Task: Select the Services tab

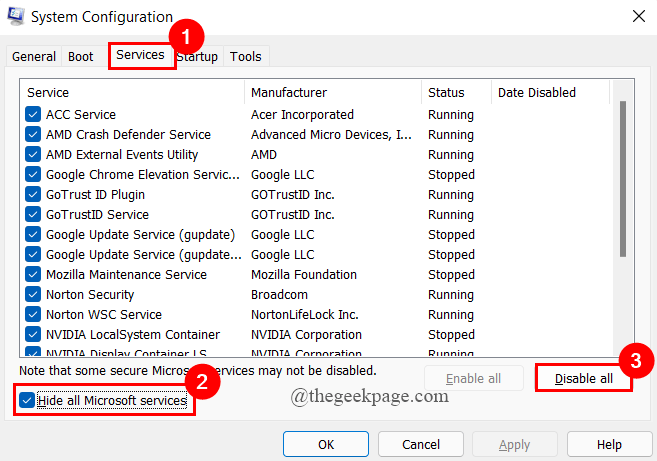Action: pyautogui.click(x=140, y=56)
